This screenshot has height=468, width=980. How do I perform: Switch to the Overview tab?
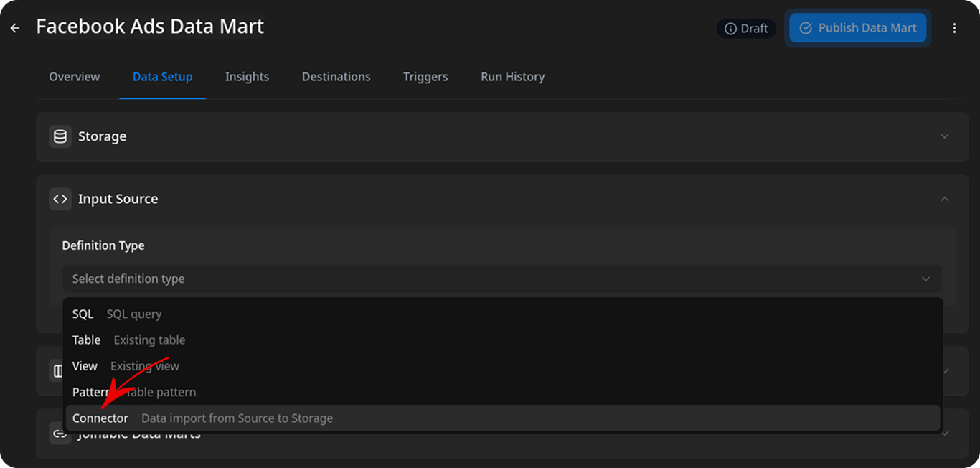pos(75,77)
